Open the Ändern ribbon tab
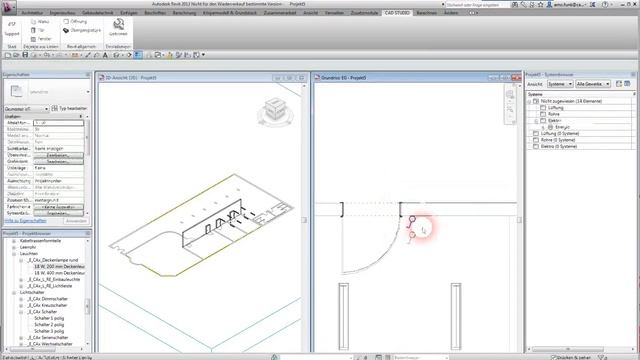 tap(451, 13)
